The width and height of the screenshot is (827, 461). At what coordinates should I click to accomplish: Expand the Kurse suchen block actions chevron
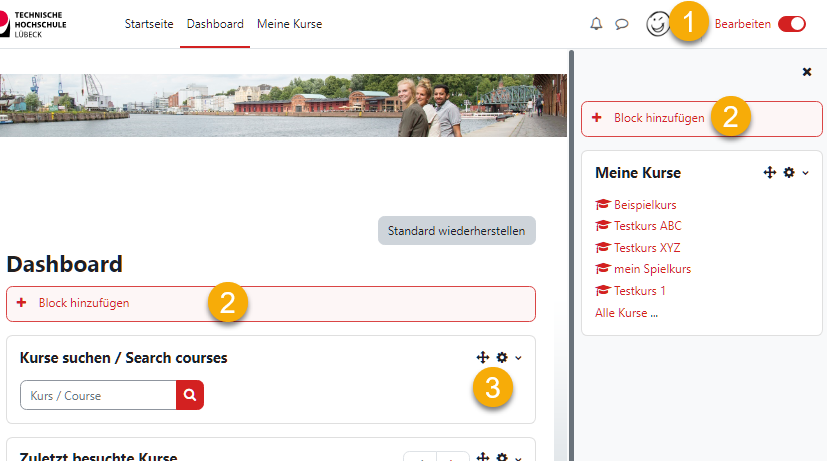(518, 358)
